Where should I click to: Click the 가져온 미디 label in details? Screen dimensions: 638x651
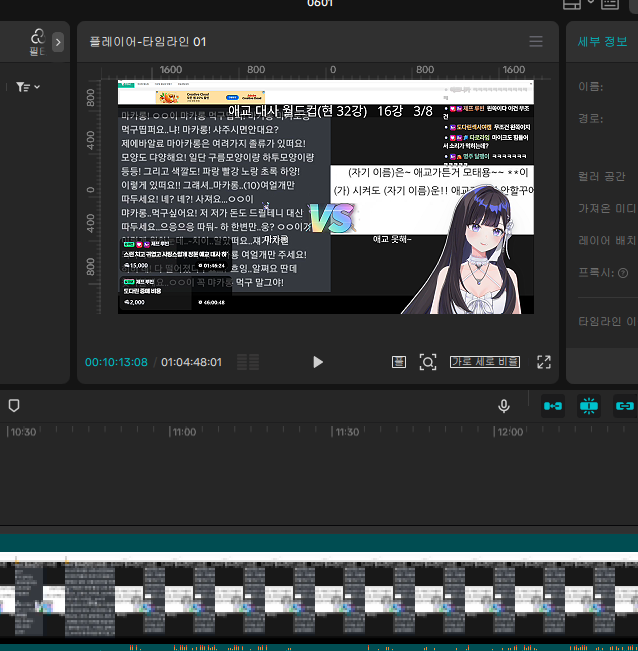(x=607, y=208)
